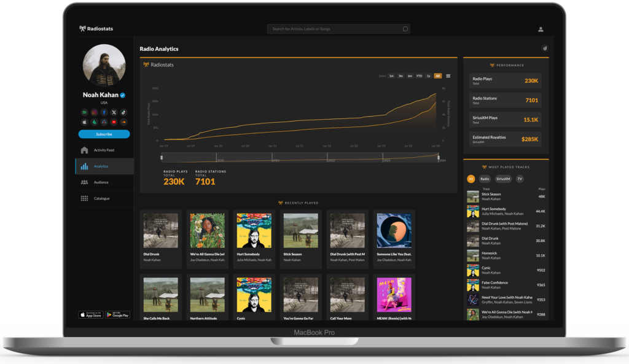Click the YouTube social icon
This screenshot has height=364, width=629.
pos(114,122)
